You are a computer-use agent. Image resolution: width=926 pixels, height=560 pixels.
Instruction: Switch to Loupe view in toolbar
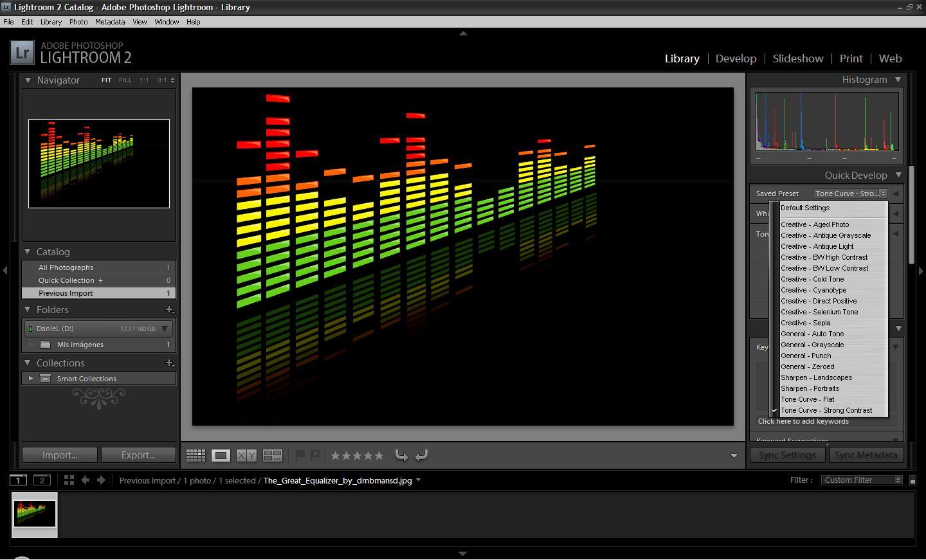coord(221,455)
